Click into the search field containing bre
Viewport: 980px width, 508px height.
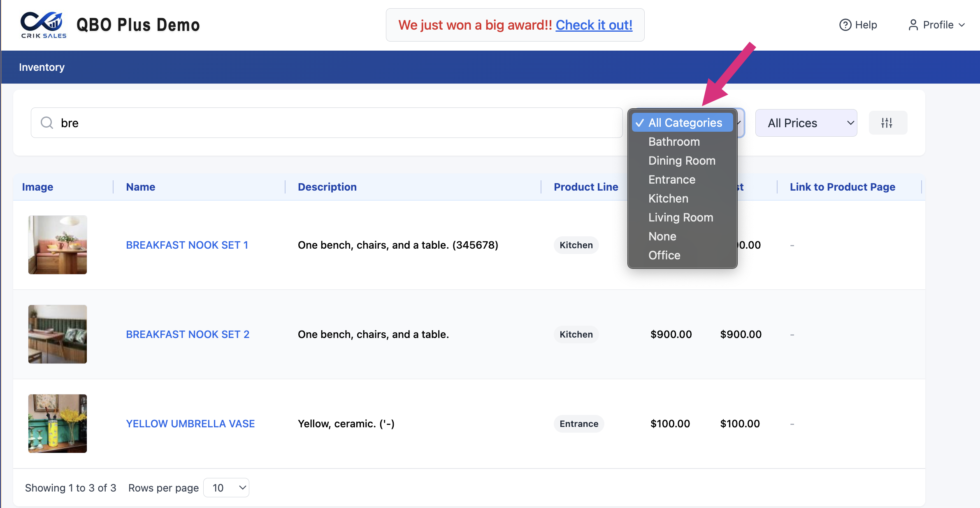coord(326,123)
